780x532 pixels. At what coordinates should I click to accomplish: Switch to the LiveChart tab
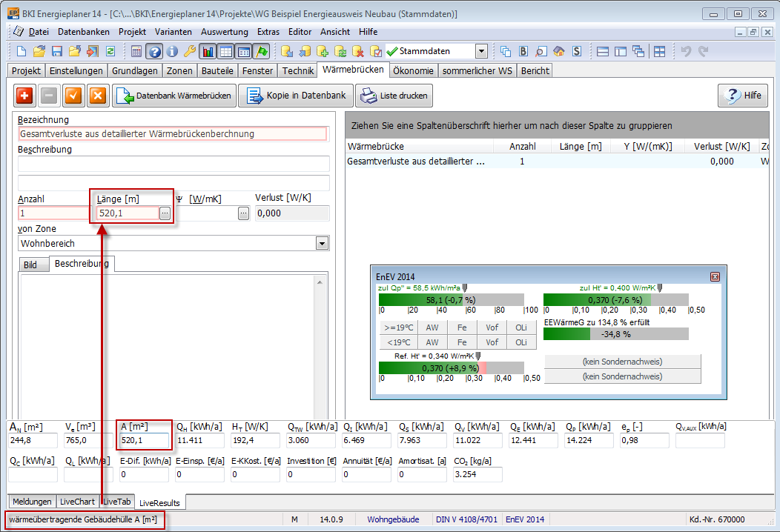coord(77,502)
